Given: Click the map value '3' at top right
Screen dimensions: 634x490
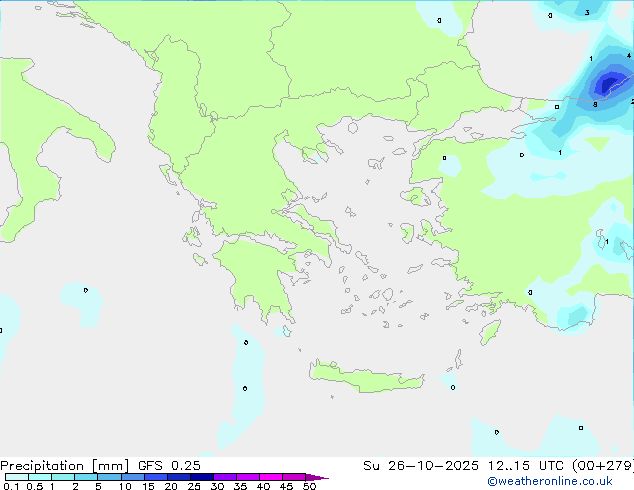Looking at the screenshot, I should [x=587, y=13].
